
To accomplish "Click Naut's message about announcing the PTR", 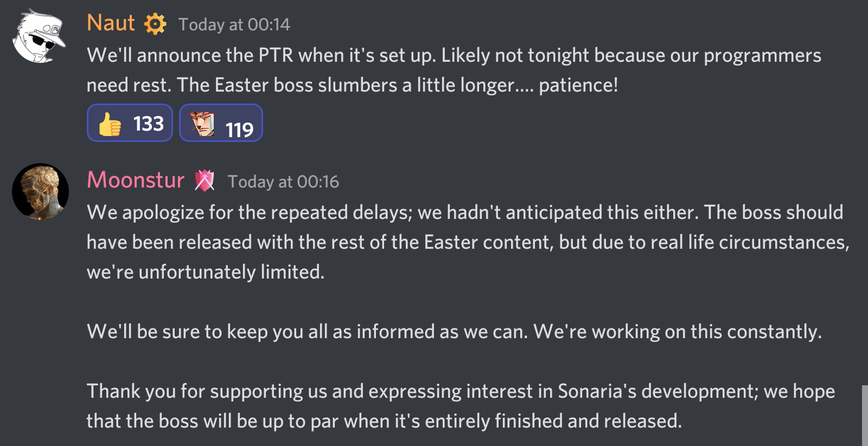I will [454, 55].
